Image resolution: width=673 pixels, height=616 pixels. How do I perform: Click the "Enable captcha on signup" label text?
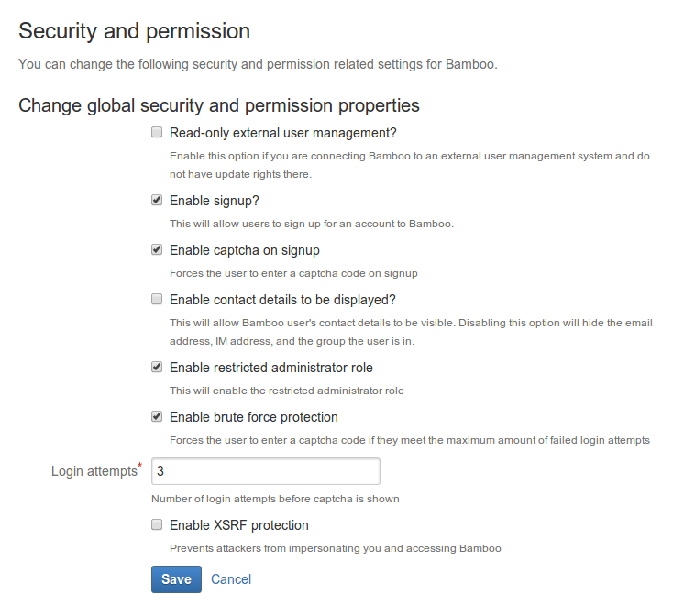pos(245,250)
